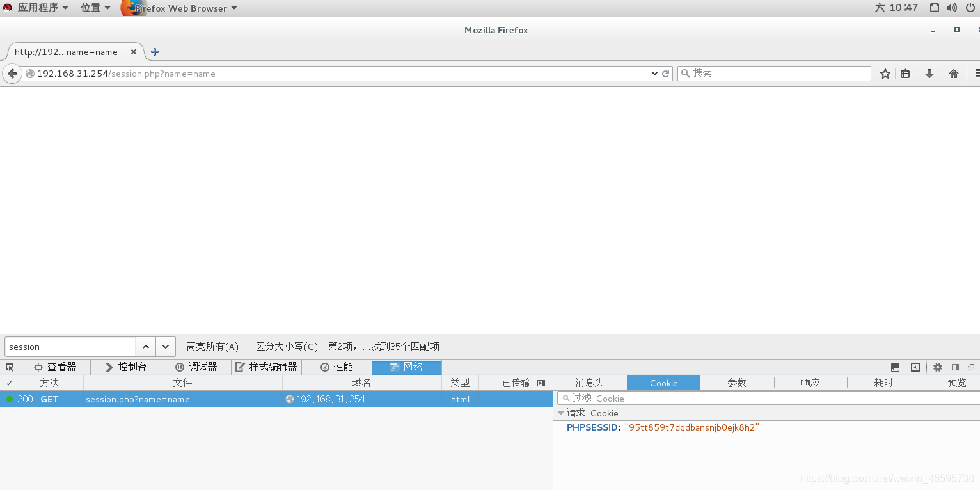Viewport: 980px width, 490px height.
Task: Select the 网络 network tab
Action: [x=407, y=367]
